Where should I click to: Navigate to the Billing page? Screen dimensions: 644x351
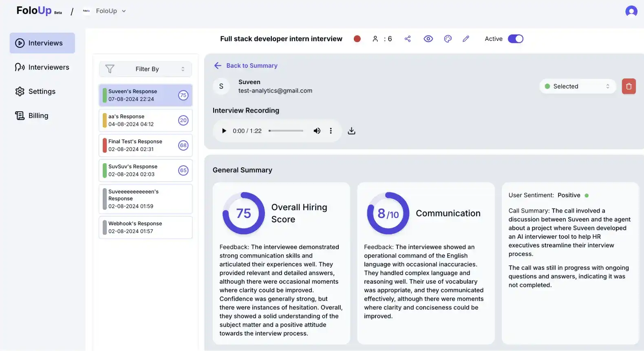point(32,116)
